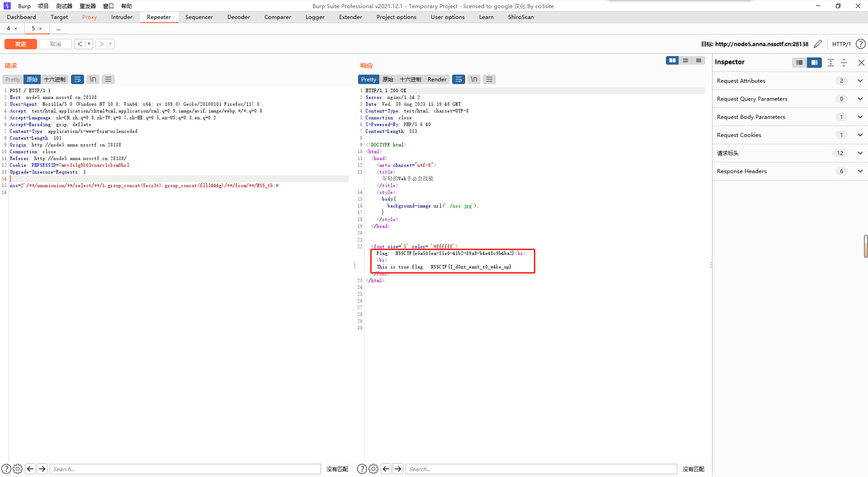Click the HTTP/1 protocol toggle
Screen dimensions: 868x477
pos(841,44)
